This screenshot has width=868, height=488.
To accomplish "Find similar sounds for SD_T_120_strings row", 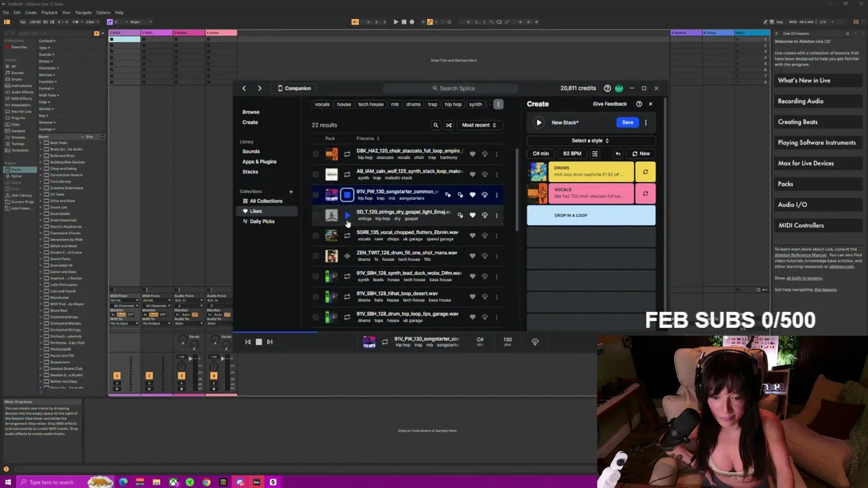I will (x=460, y=216).
